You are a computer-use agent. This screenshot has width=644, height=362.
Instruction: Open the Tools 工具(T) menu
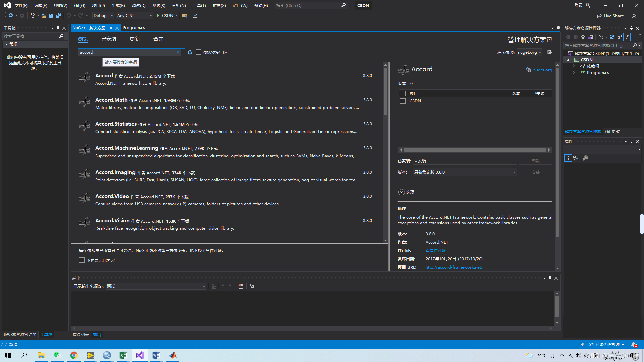[x=199, y=5]
